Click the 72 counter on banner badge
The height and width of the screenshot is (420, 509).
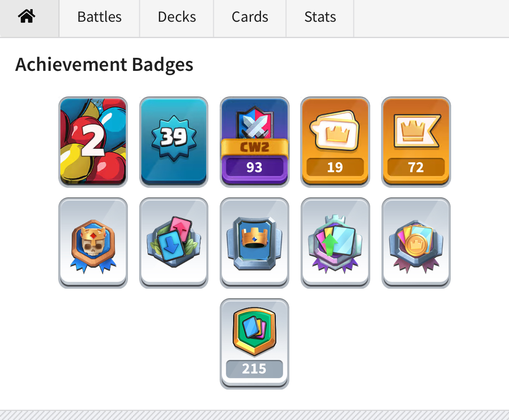416,167
